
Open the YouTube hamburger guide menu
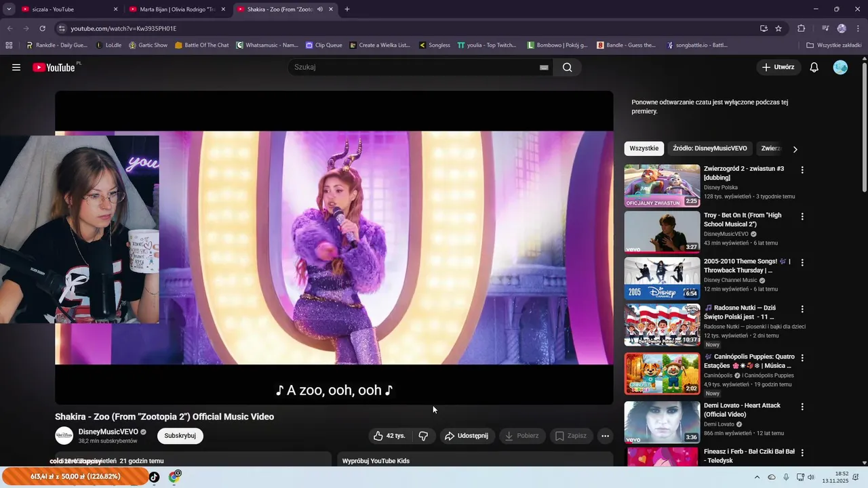coord(16,67)
